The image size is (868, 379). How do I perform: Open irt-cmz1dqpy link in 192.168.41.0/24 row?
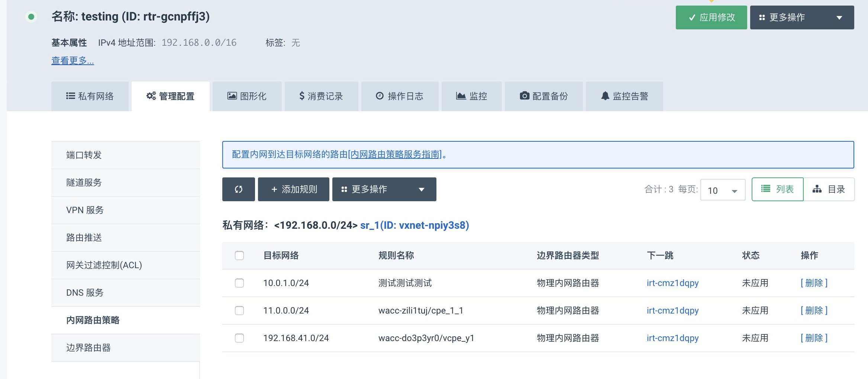click(x=672, y=338)
